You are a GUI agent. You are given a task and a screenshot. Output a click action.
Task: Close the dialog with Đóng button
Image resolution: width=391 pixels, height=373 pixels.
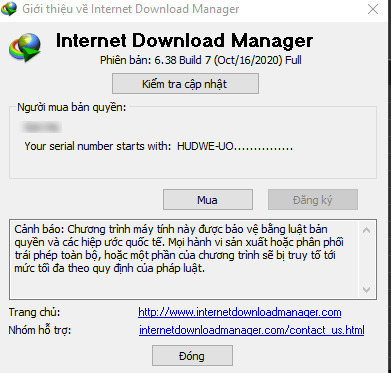[x=192, y=356]
